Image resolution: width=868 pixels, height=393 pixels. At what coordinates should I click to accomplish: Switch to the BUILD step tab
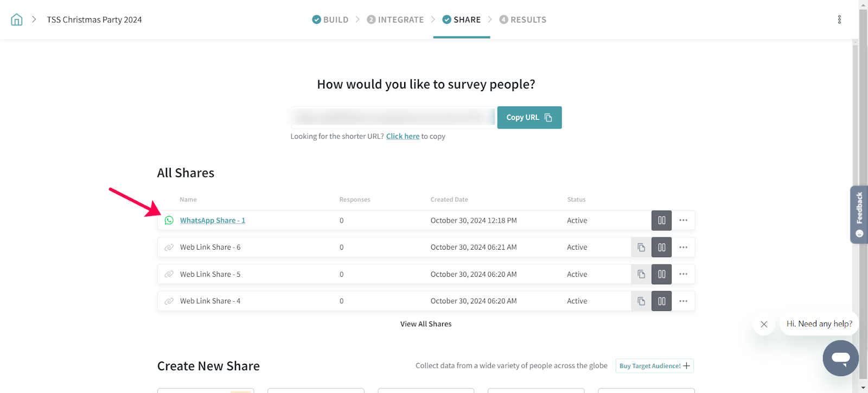pos(330,20)
